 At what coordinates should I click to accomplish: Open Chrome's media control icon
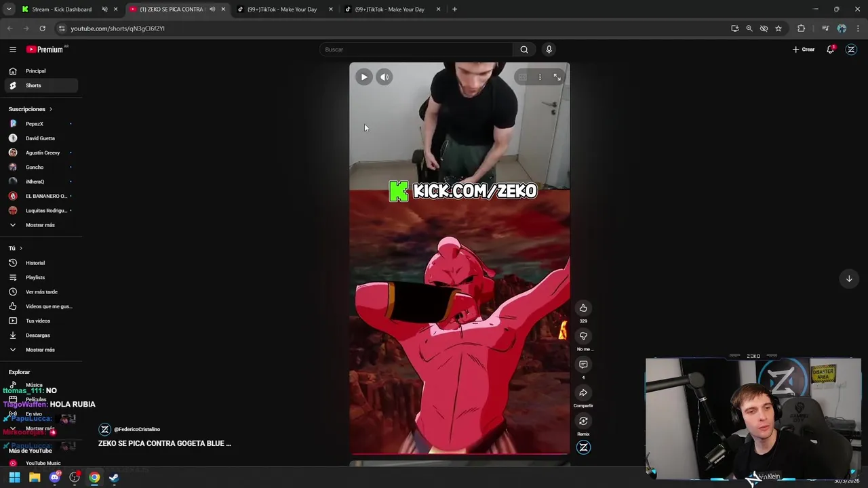click(825, 28)
